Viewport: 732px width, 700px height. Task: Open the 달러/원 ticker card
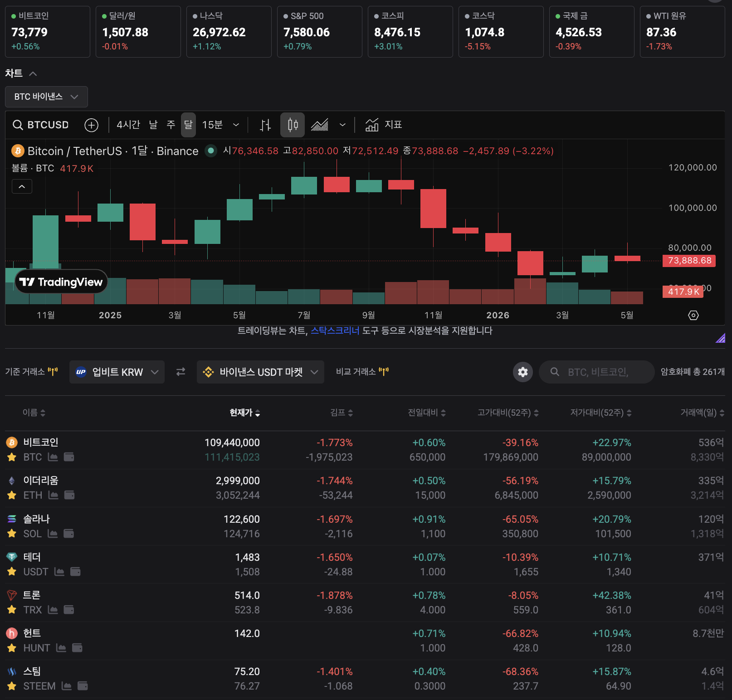[138, 32]
